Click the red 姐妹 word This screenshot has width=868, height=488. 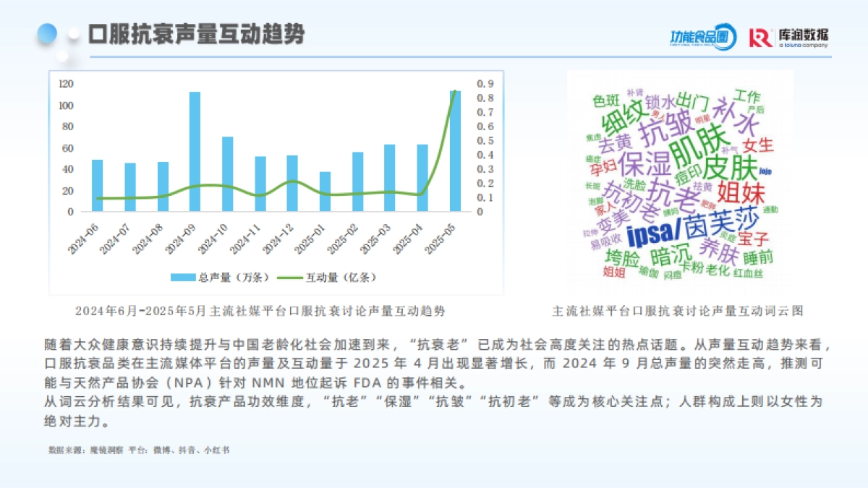(740, 193)
